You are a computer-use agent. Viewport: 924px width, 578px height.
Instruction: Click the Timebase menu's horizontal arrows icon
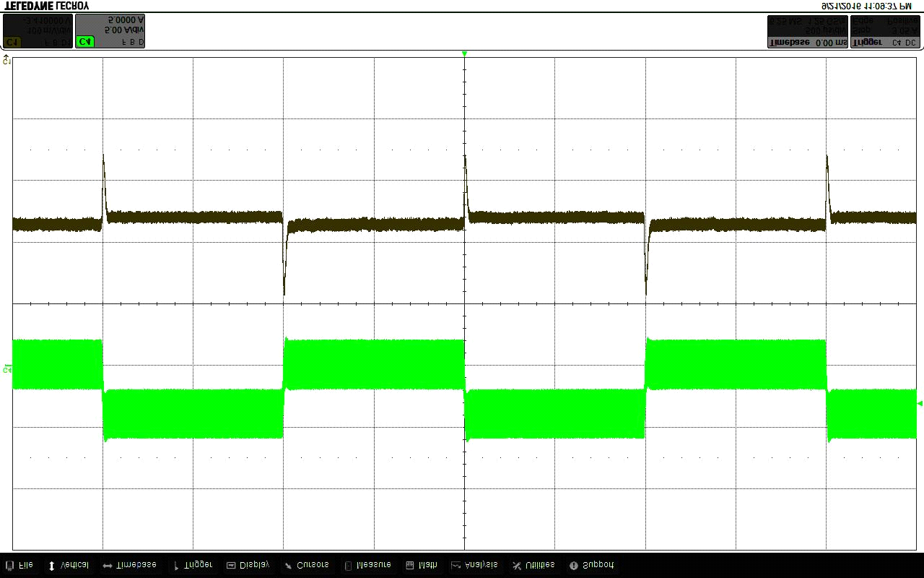(107, 566)
